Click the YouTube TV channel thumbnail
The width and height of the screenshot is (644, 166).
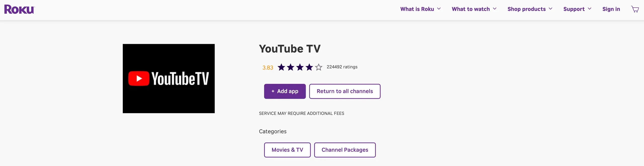point(169,78)
